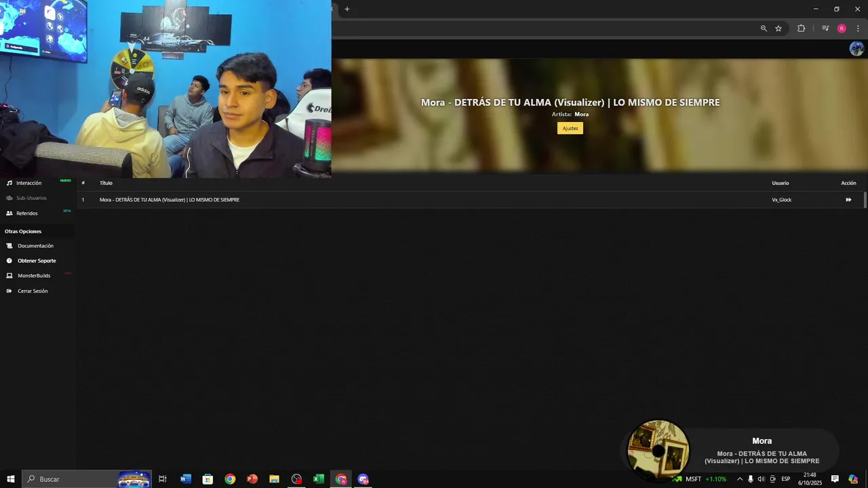This screenshot has width=868, height=488.
Task: Click the Usuario column header
Action: pos(781,183)
